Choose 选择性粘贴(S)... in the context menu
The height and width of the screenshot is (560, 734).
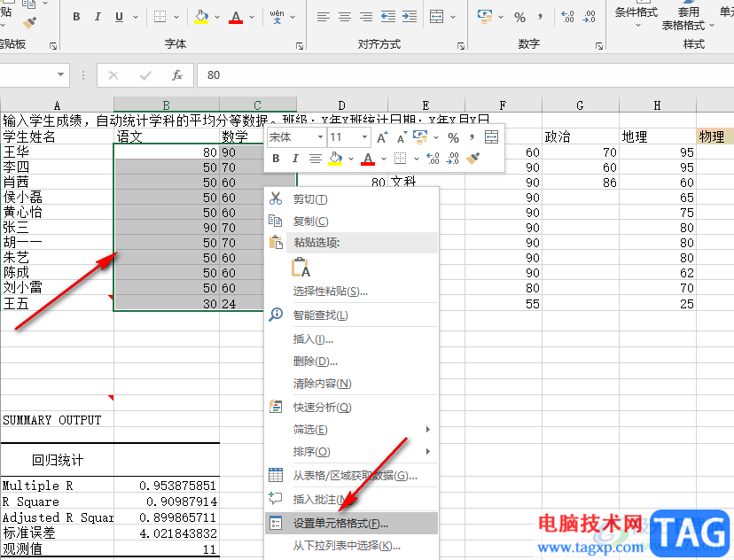click(x=352, y=292)
